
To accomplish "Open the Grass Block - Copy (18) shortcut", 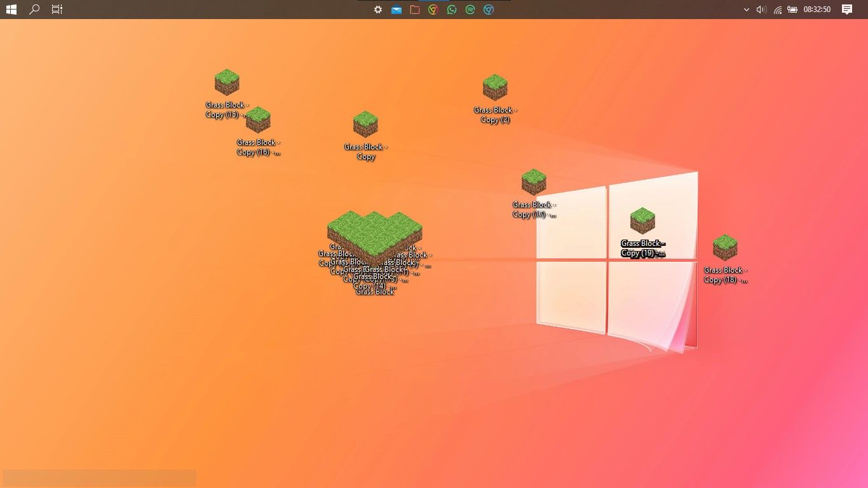I will (725, 248).
